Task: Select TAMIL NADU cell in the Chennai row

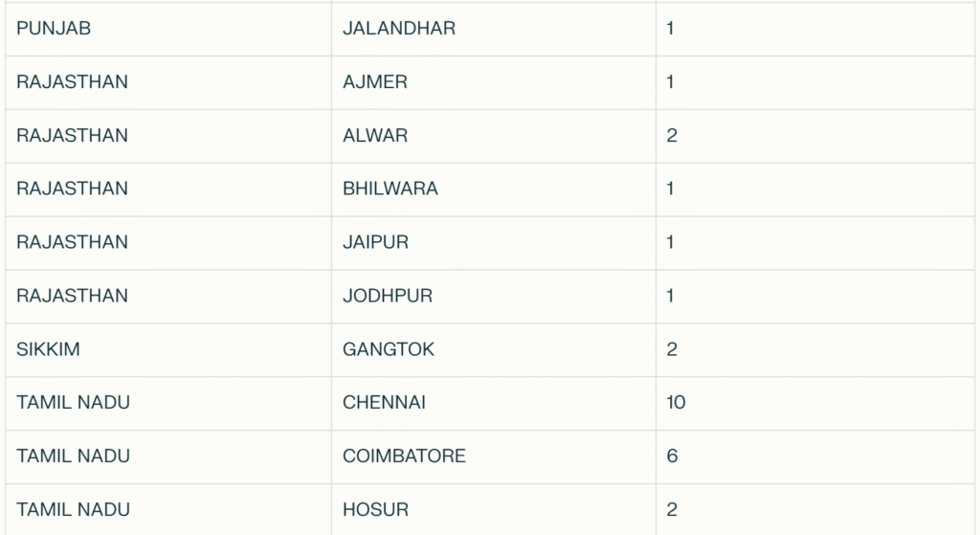Action: [168, 403]
